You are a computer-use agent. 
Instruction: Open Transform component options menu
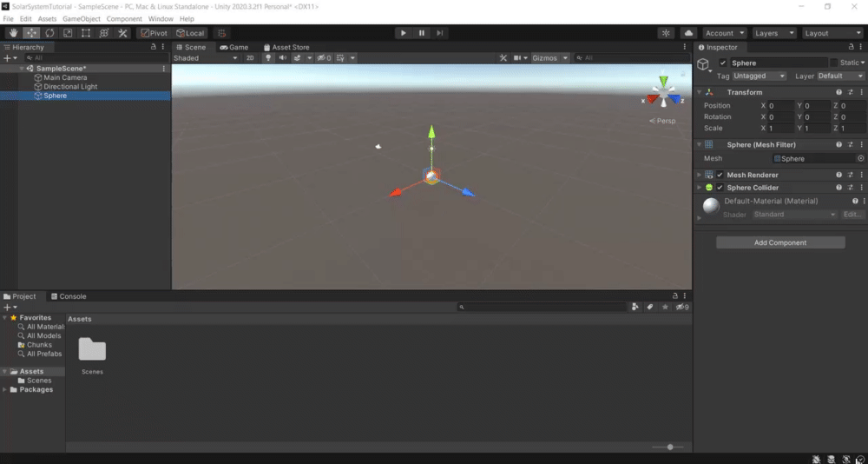click(861, 93)
